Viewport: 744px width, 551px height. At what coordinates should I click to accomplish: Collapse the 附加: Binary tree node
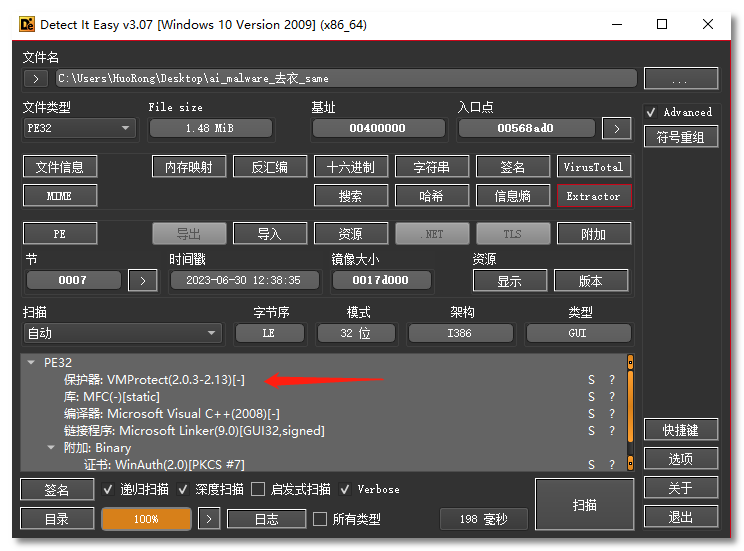[x=51, y=448]
